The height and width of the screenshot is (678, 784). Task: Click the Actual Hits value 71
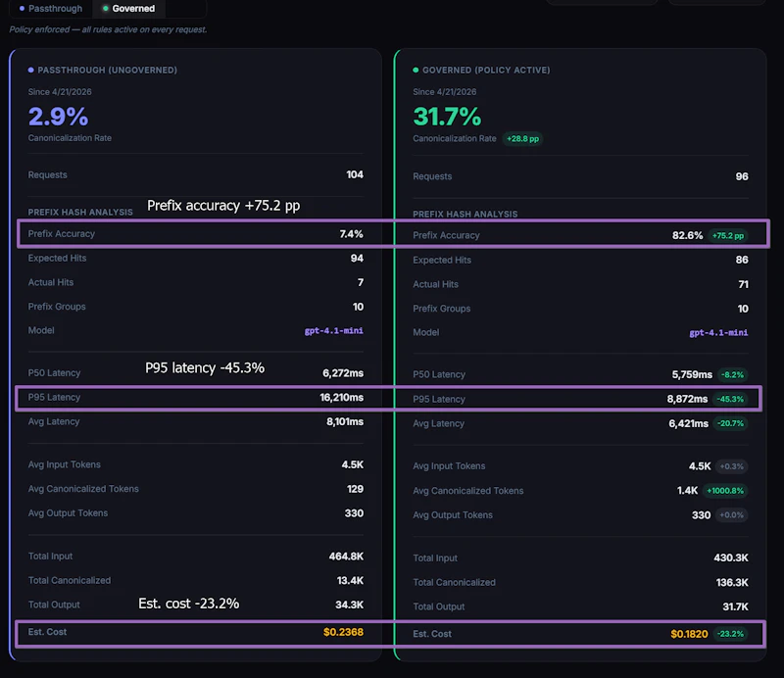coord(744,284)
